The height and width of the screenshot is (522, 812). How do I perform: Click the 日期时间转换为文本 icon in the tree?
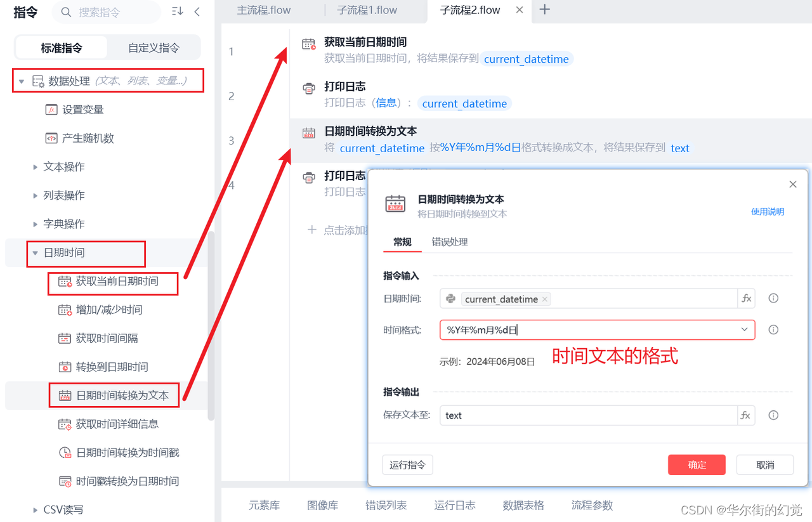pyautogui.click(x=65, y=396)
